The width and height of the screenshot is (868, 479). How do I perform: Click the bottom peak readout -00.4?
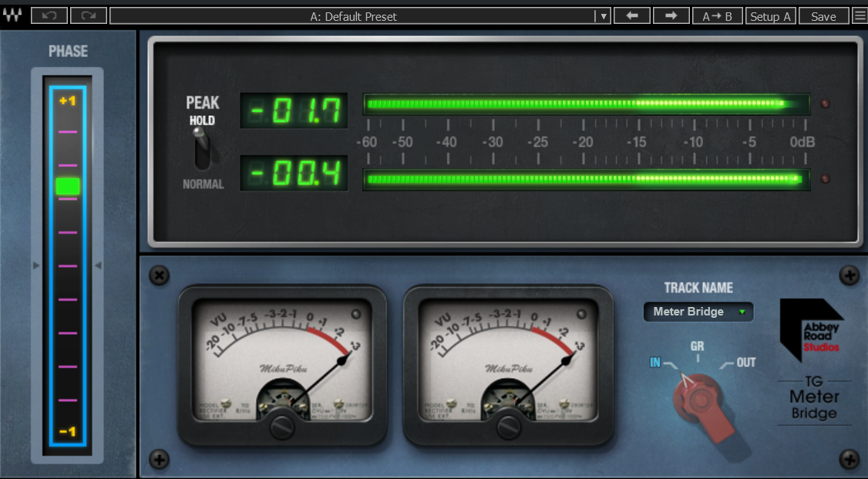pyautogui.click(x=294, y=173)
